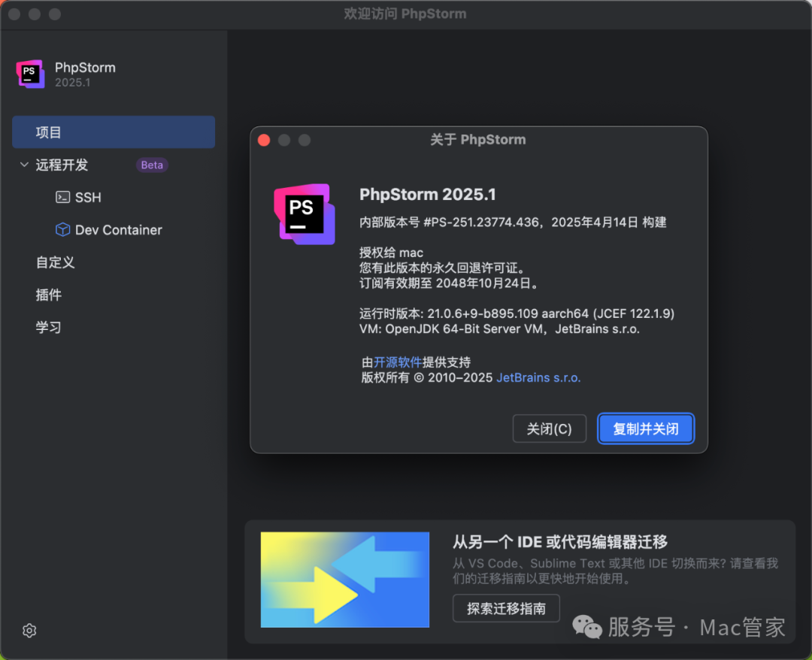Click the 探索迁移指南 button
The image size is (812, 660).
tap(506, 609)
